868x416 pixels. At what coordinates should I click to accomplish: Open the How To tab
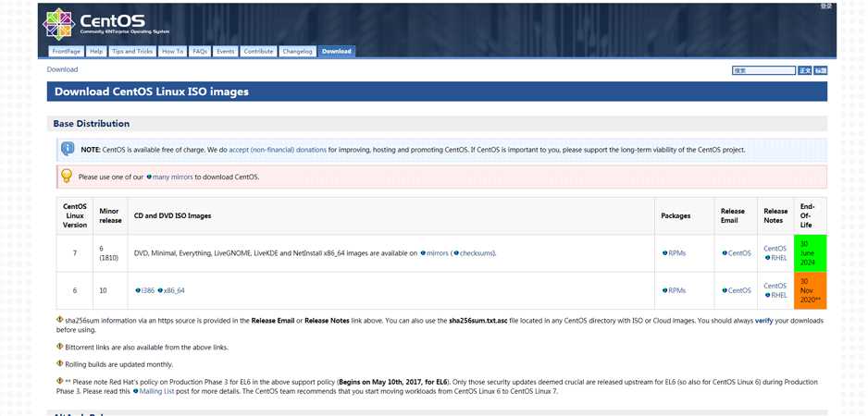pos(172,52)
